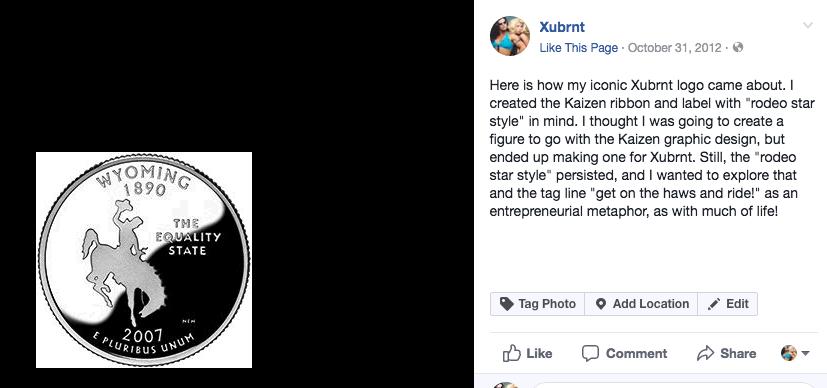Click the Add Location button
This screenshot has width=827, height=388.
pyautogui.click(x=641, y=304)
